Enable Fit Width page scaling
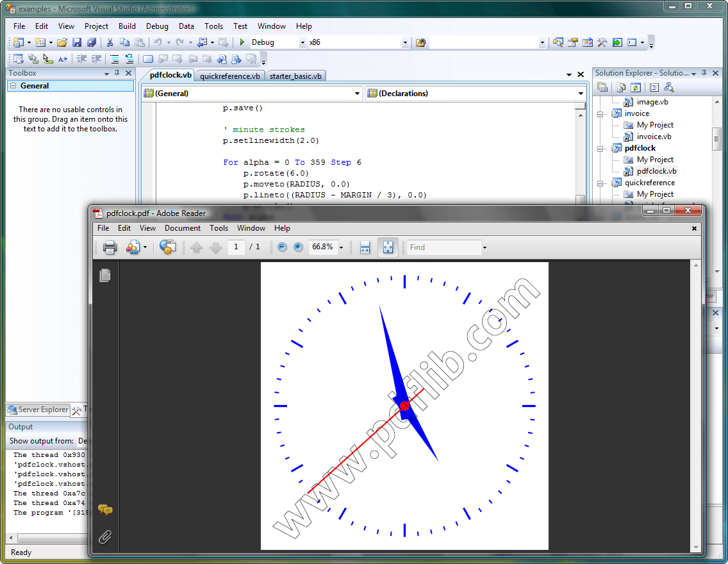728x564 pixels. tap(365, 247)
